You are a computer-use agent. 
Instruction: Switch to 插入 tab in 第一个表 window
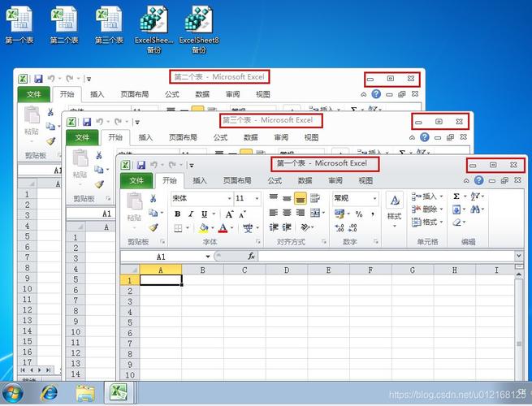(x=200, y=181)
